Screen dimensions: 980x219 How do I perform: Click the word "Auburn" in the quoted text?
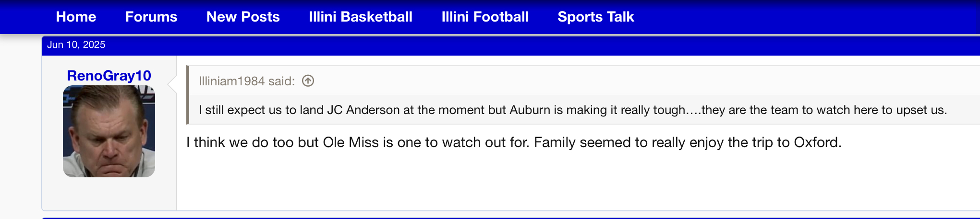(x=530, y=110)
